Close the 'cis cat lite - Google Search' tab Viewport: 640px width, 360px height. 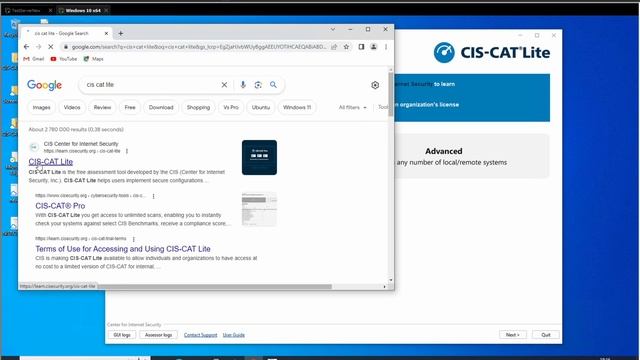pos(106,33)
